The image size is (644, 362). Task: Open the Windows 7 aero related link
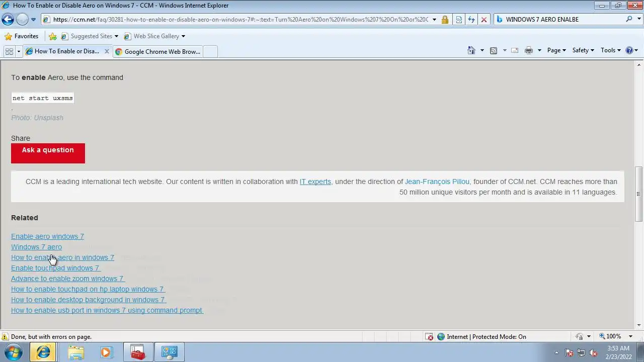pyautogui.click(x=36, y=247)
